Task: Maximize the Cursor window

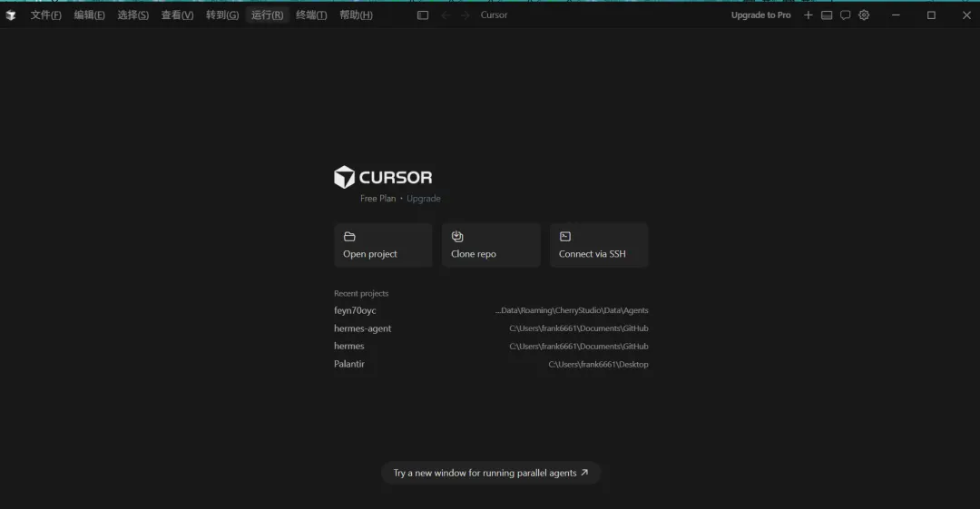Action: click(931, 15)
